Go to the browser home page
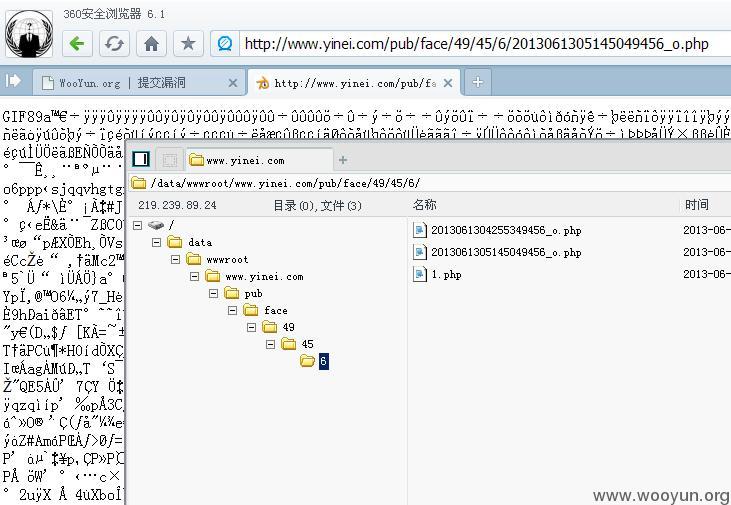The image size is (731, 505). [151, 44]
